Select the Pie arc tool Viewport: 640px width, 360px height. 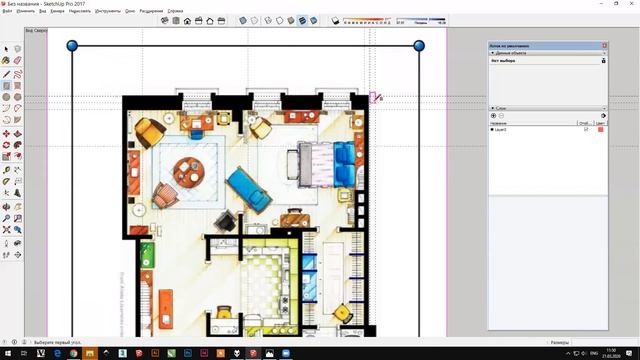18,120
